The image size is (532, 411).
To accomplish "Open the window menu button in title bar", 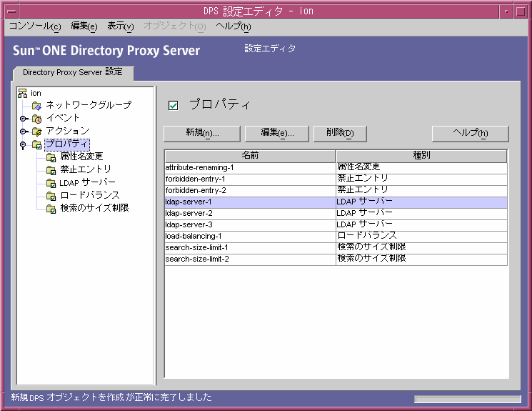I will pos(12,11).
